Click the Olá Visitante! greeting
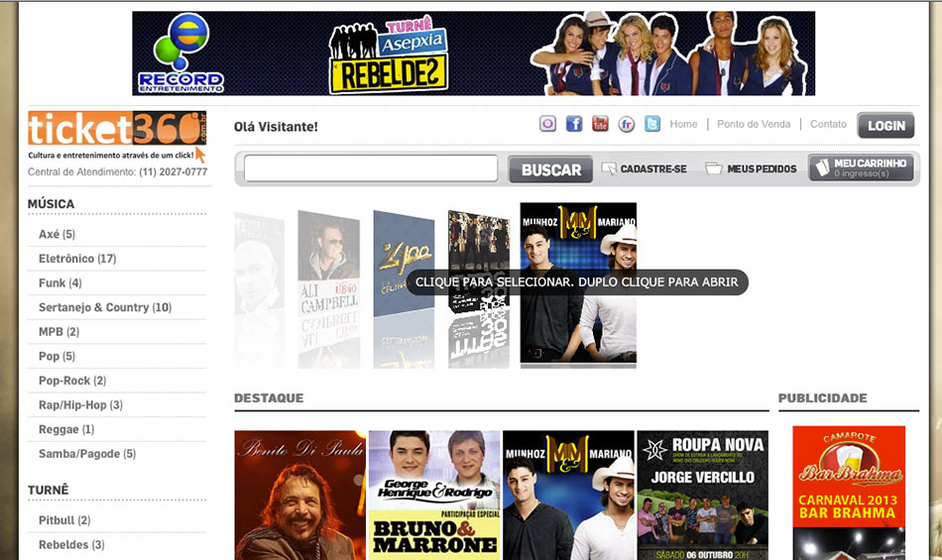 [276, 127]
